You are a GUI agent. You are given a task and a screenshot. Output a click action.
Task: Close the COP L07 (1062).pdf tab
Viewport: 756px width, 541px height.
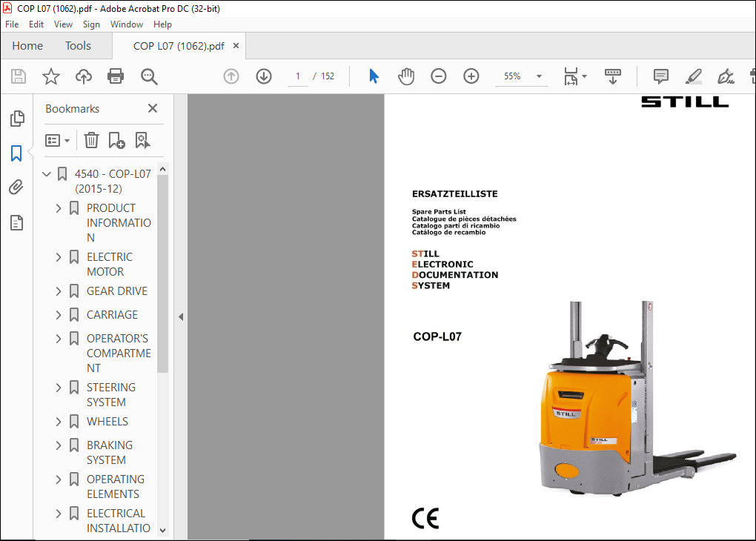point(236,46)
